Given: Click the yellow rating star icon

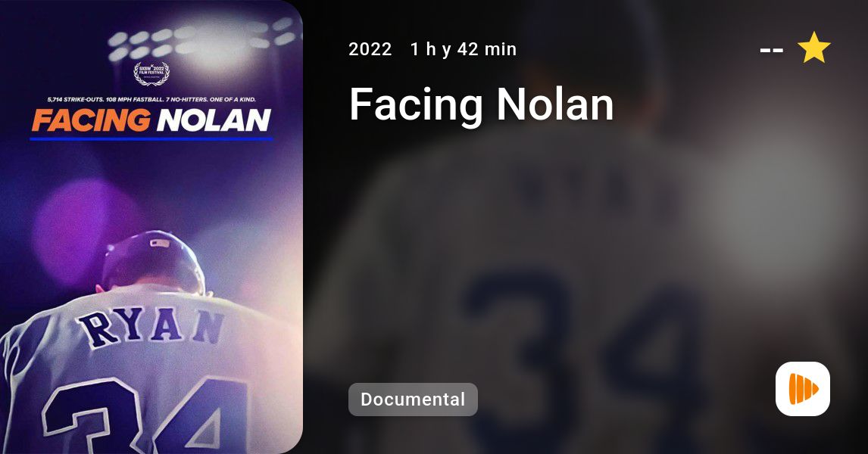Looking at the screenshot, I should (813, 48).
